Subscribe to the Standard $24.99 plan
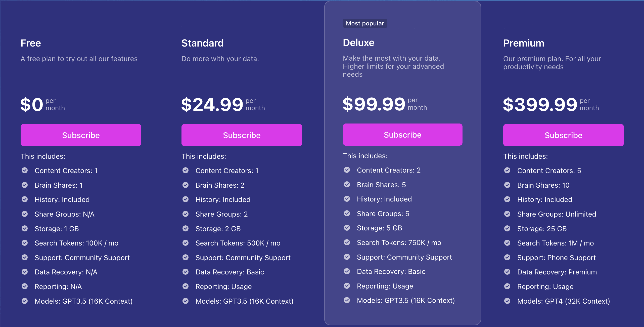 click(x=242, y=135)
